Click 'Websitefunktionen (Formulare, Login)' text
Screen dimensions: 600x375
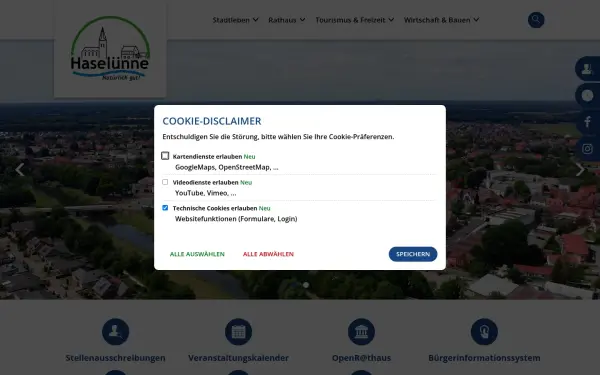tap(236, 219)
